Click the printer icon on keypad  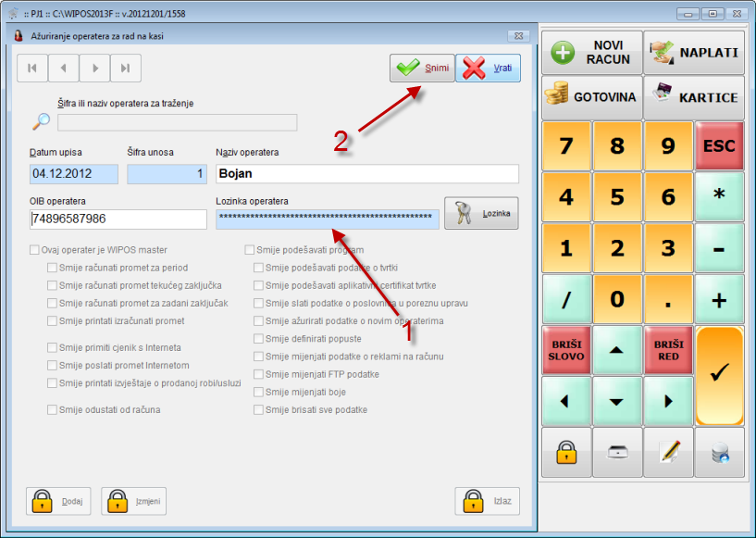coord(617,452)
